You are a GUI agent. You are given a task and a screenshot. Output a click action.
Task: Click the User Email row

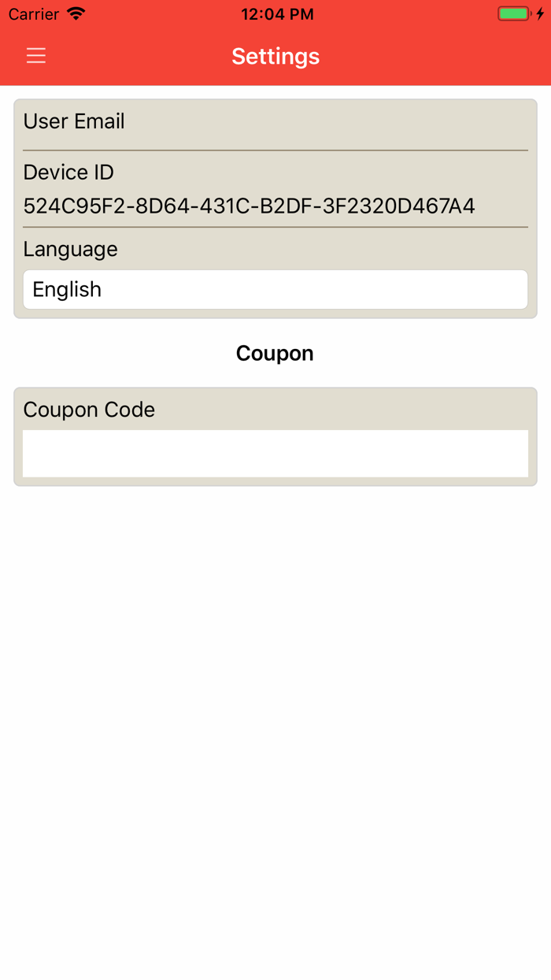74,121
